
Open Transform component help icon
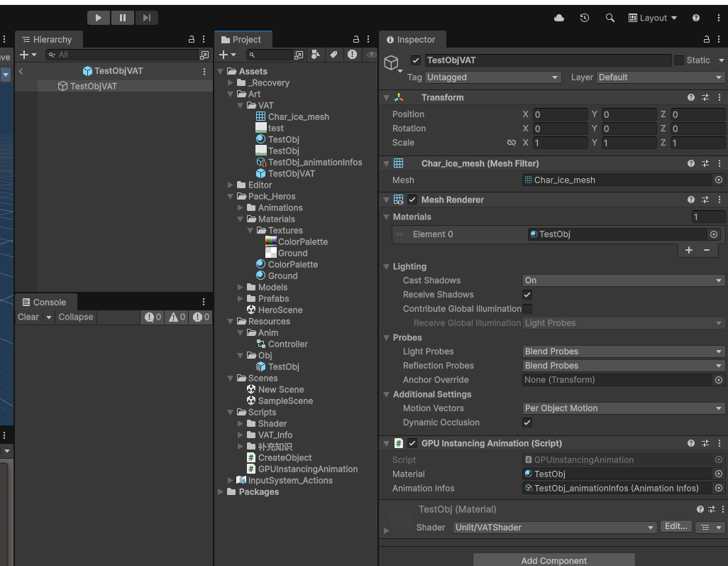(x=691, y=97)
